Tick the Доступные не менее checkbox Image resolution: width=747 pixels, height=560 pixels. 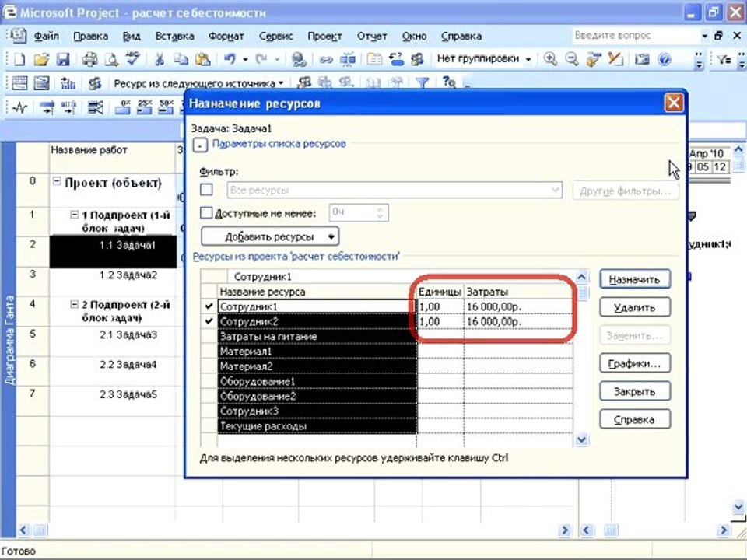[x=206, y=213]
